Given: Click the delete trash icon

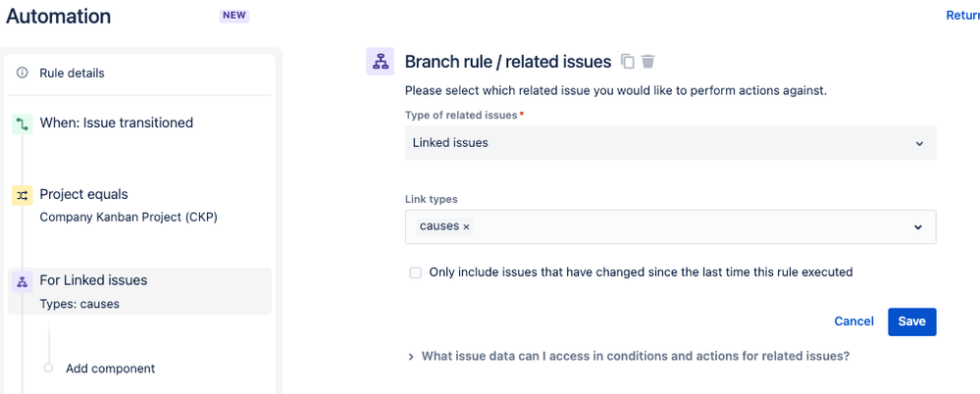Looking at the screenshot, I should pos(647,62).
